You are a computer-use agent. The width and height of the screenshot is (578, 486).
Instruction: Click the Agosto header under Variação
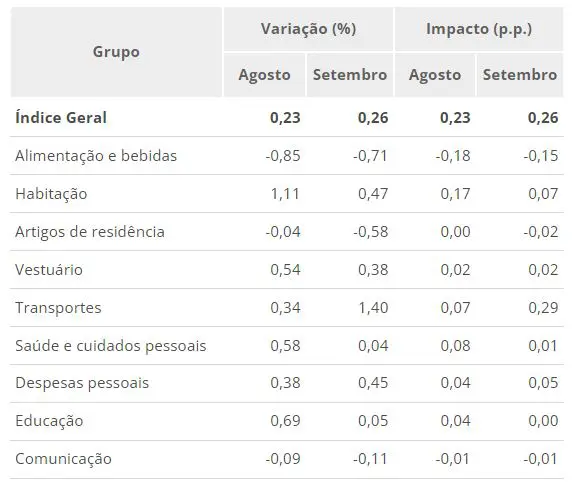click(x=264, y=75)
